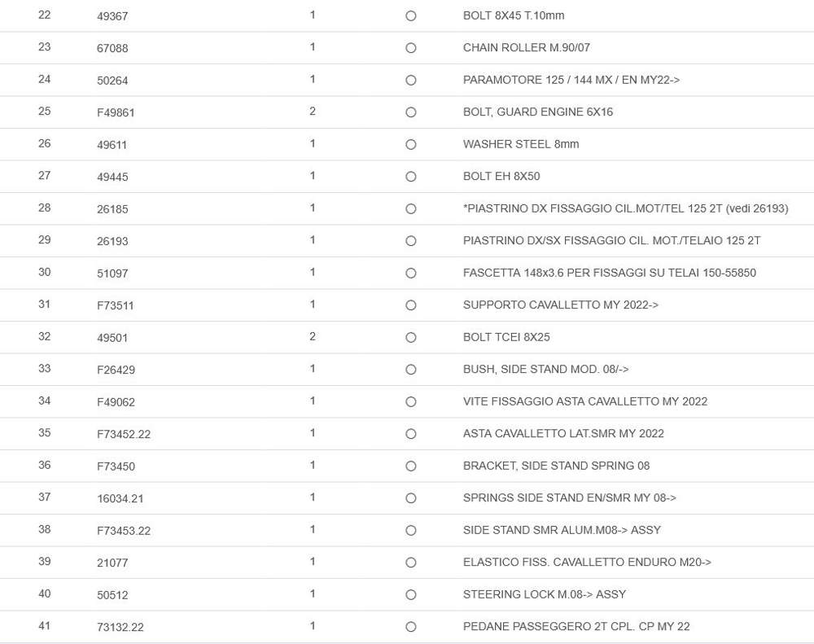Click row number 33
Screen dimensions: 814x644
(x=44, y=369)
